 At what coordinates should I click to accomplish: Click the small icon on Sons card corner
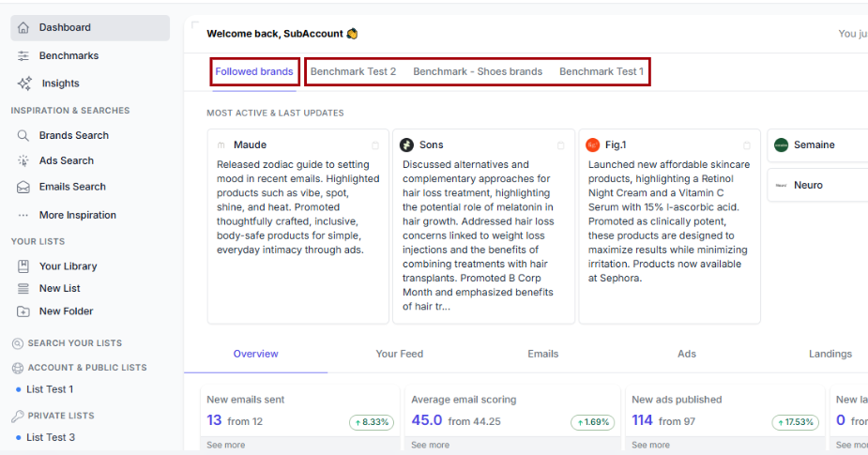pyautogui.click(x=561, y=145)
